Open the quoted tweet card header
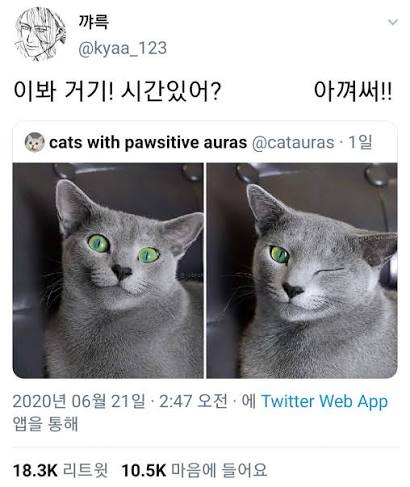This screenshot has width=410, height=487. [205, 143]
